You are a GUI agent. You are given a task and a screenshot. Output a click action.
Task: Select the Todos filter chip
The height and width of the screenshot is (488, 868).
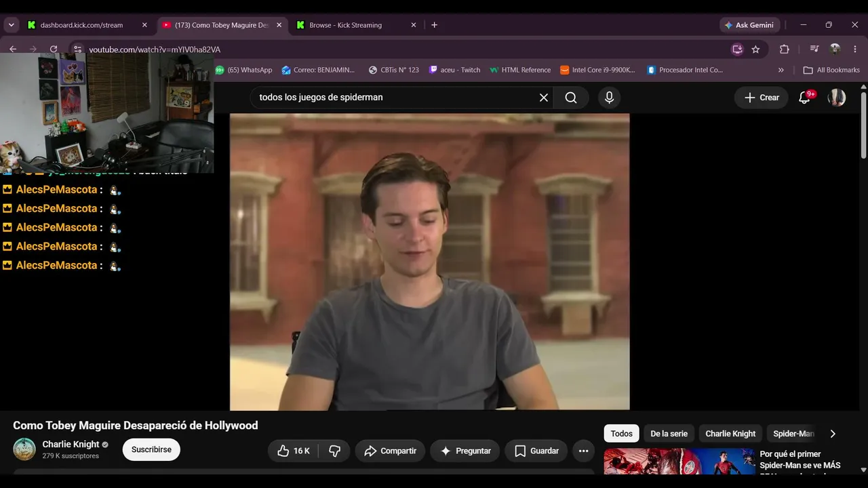point(622,434)
